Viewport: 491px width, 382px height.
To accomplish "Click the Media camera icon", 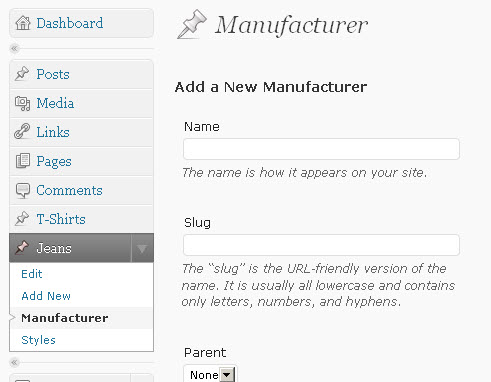I will [x=22, y=103].
